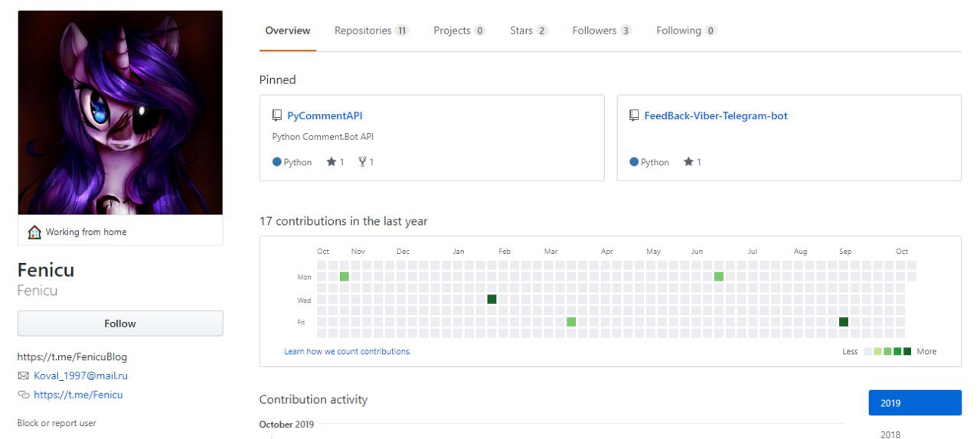Open the Overview tab
The width and height of the screenshot is (980, 439).
point(288,31)
